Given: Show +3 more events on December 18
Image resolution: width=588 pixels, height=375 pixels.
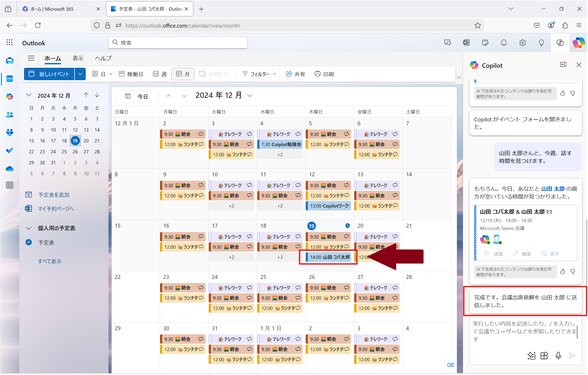Looking at the screenshot, I should coord(280,257).
